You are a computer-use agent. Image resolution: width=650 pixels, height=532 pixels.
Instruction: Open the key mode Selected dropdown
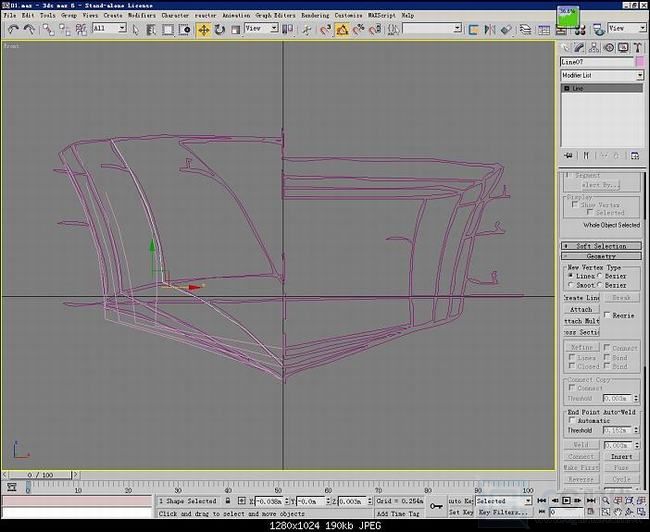pos(504,501)
